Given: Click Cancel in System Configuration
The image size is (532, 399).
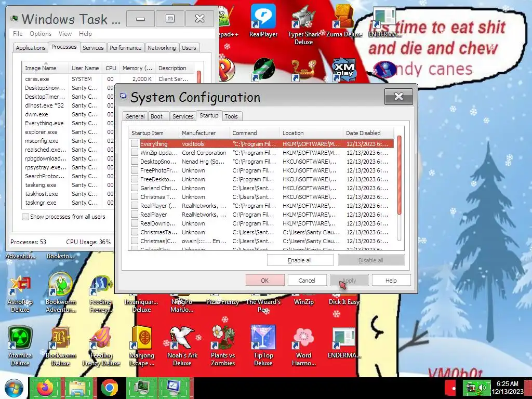Looking at the screenshot, I should pos(307,280).
